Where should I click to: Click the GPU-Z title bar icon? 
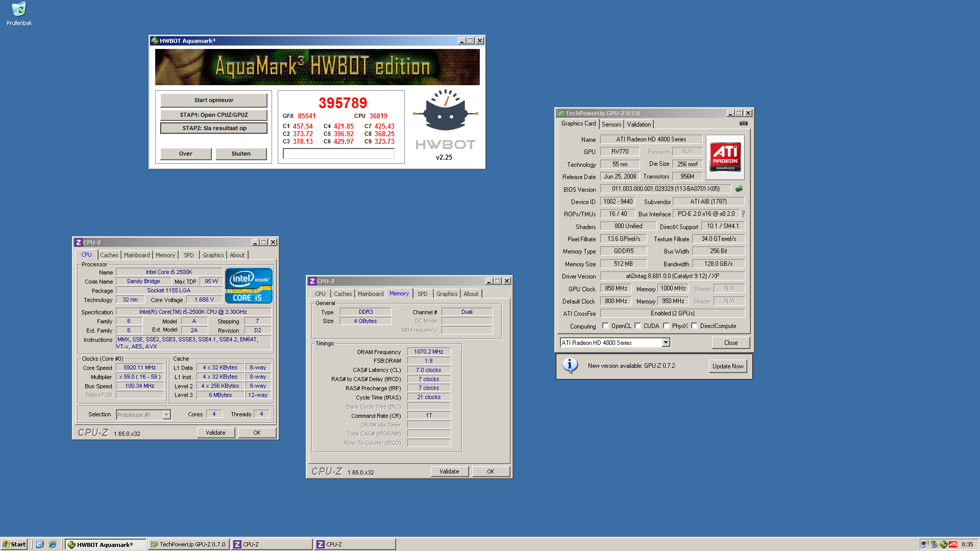click(561, 113)
